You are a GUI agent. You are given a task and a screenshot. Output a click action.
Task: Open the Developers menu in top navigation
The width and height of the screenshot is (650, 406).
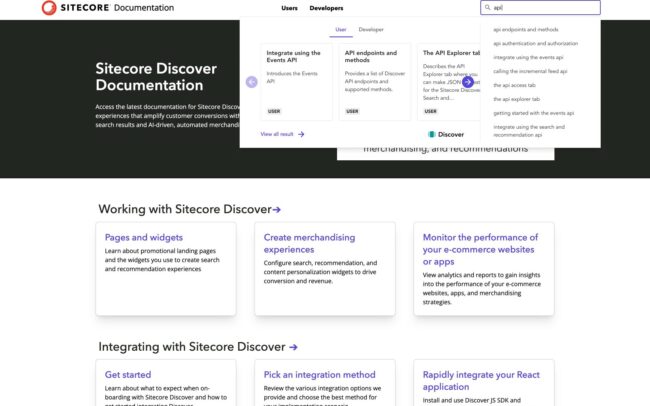click(x=326, y=8)
